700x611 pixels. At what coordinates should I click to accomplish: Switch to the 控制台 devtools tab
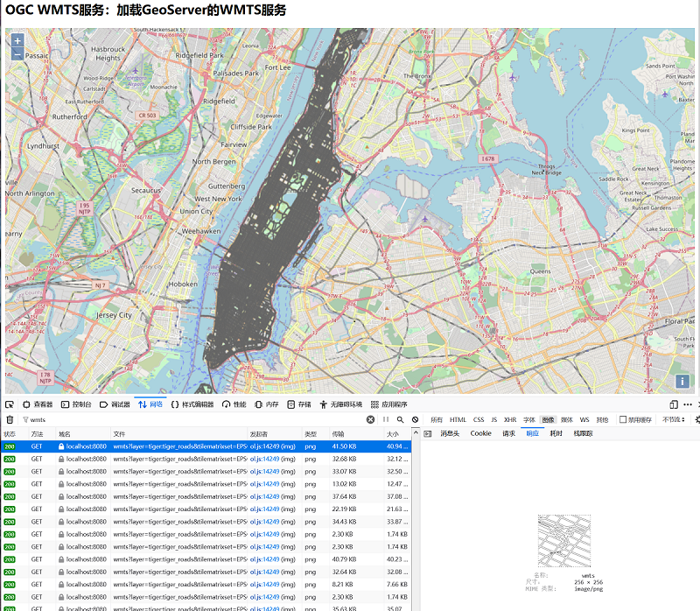(77, 404)
